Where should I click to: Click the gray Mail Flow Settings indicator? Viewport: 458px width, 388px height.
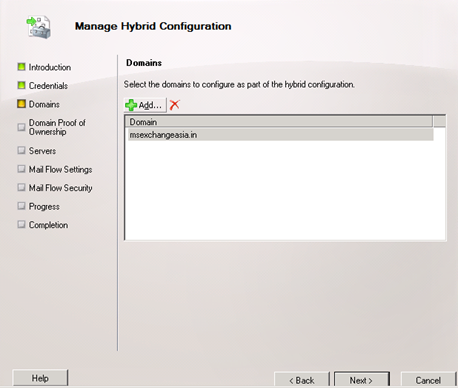point(21,169)
